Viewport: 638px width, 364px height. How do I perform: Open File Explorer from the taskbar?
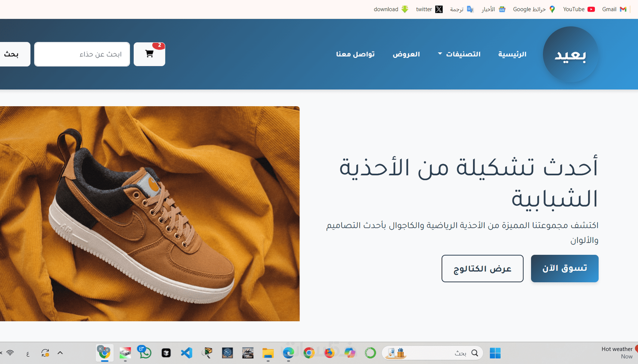coord(268,353)
